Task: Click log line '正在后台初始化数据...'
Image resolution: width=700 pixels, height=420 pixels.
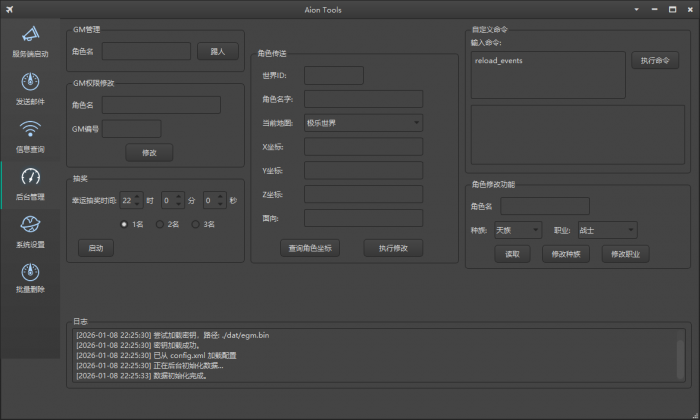Action: pyautogui.click(x=150, y=366)
